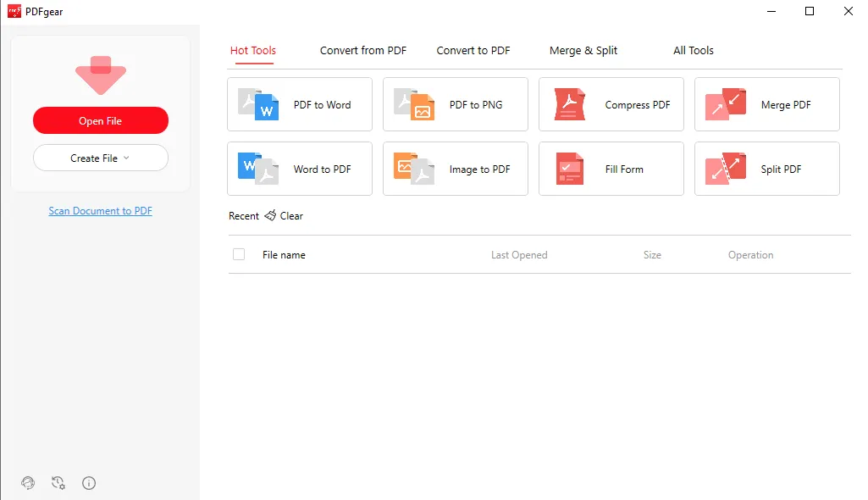Toggle the File name select-all checkbox
This screenshot has width=868, height=500.
[239, 254]
